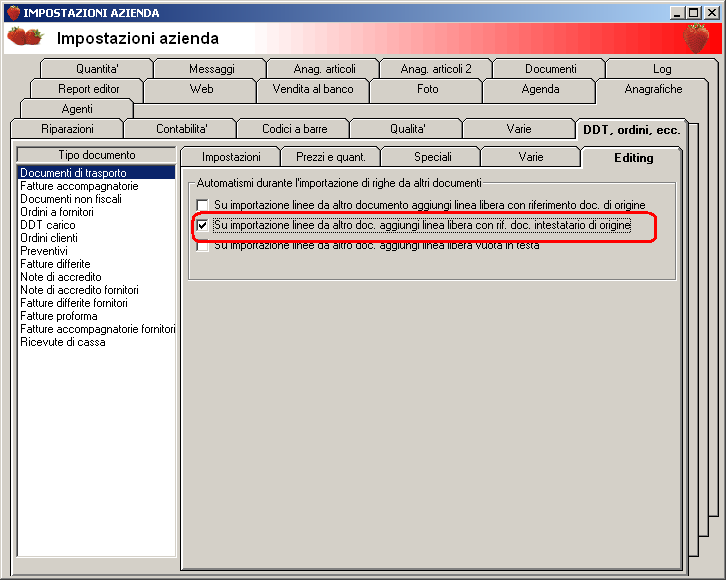Open the Web tab

point(201,89)
